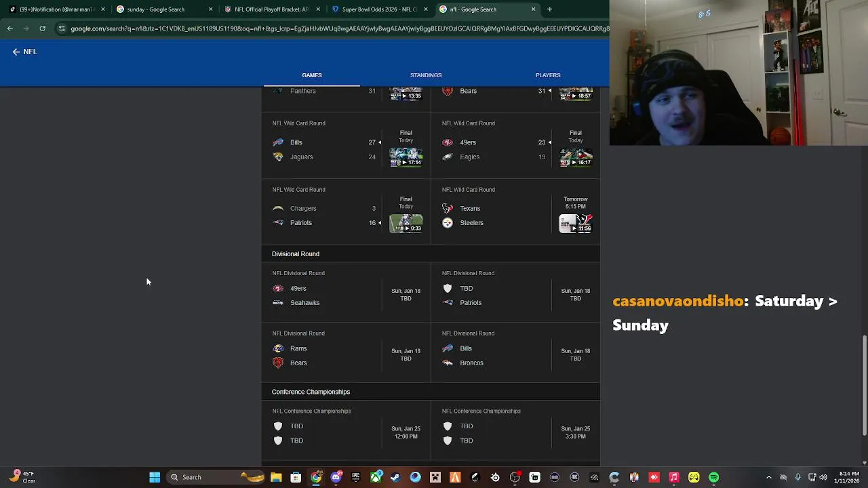Close the nfl - Google Search tab
Image resolution: width=868 pixels, height=488 pixels.
(533, 9)
